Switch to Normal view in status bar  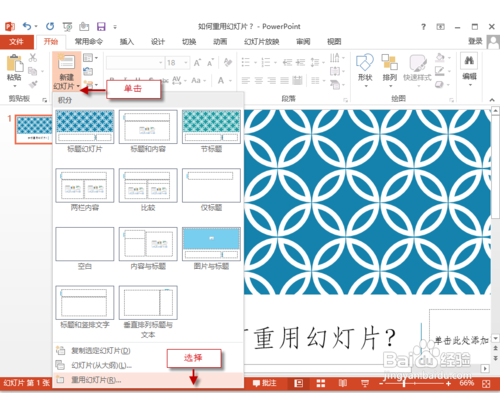click(x=299, y=384)
